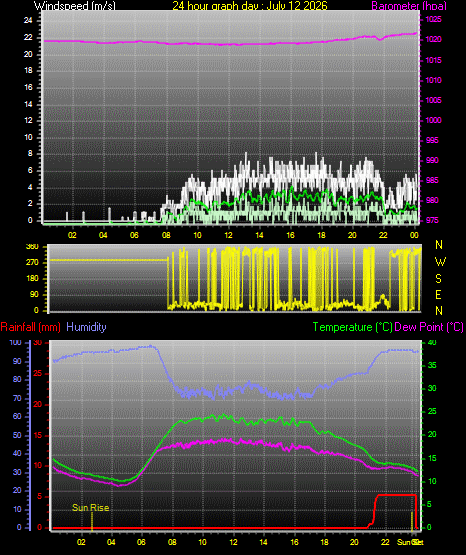Click the 24 windspeed scale value
Screen dimensions: 466x555
28,21
